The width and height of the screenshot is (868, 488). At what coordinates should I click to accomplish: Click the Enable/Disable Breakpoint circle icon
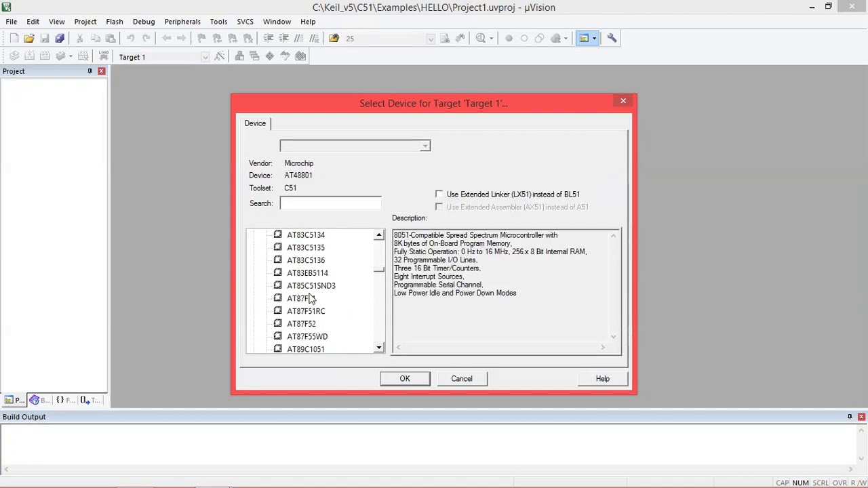point(524,39)
